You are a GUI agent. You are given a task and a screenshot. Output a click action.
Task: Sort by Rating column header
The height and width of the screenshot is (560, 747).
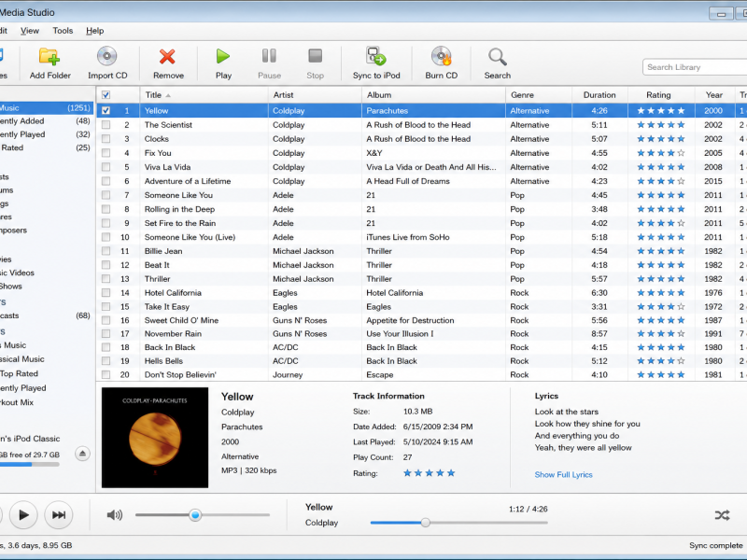[x=661, y=95]
